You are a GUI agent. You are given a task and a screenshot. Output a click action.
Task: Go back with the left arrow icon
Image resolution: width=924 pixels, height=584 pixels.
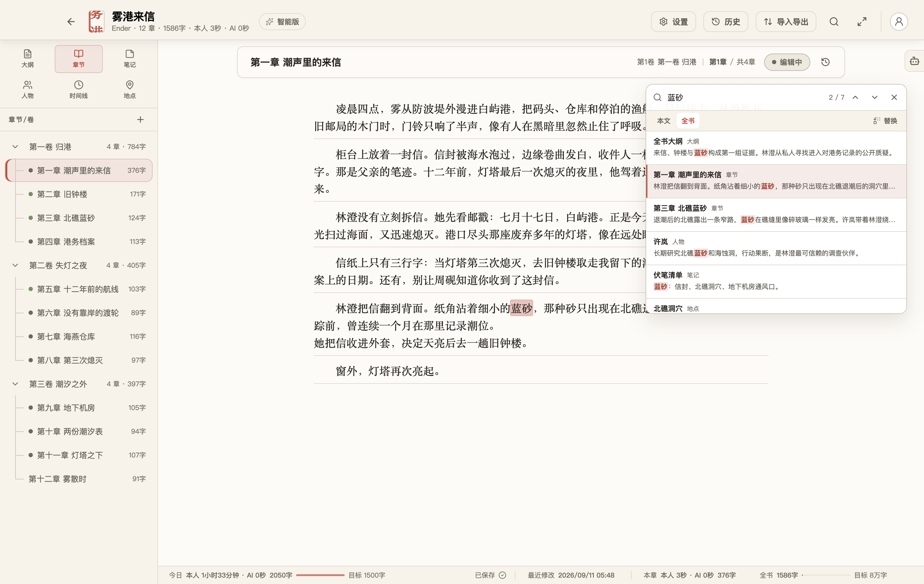click(71, 22)
